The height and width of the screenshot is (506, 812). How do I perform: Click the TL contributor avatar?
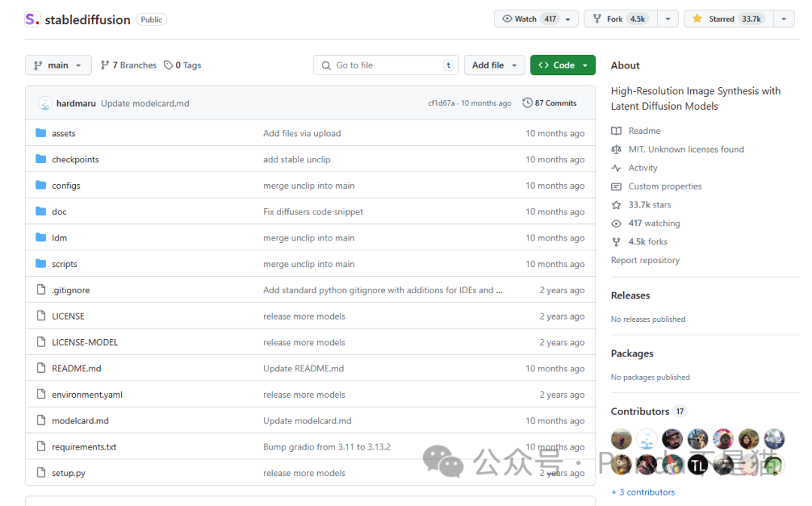(x=698, y=465)
